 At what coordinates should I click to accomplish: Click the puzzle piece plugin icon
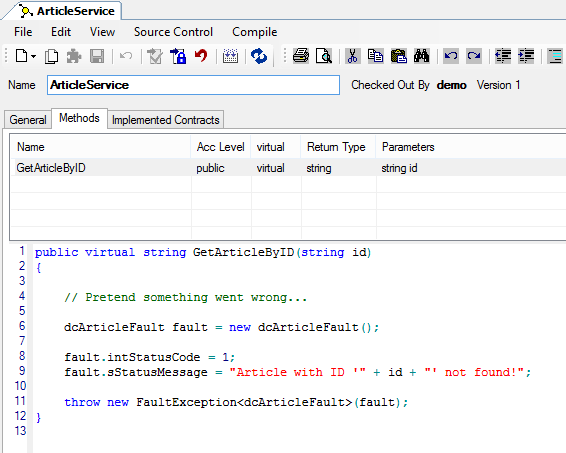(x=74, y=57)
